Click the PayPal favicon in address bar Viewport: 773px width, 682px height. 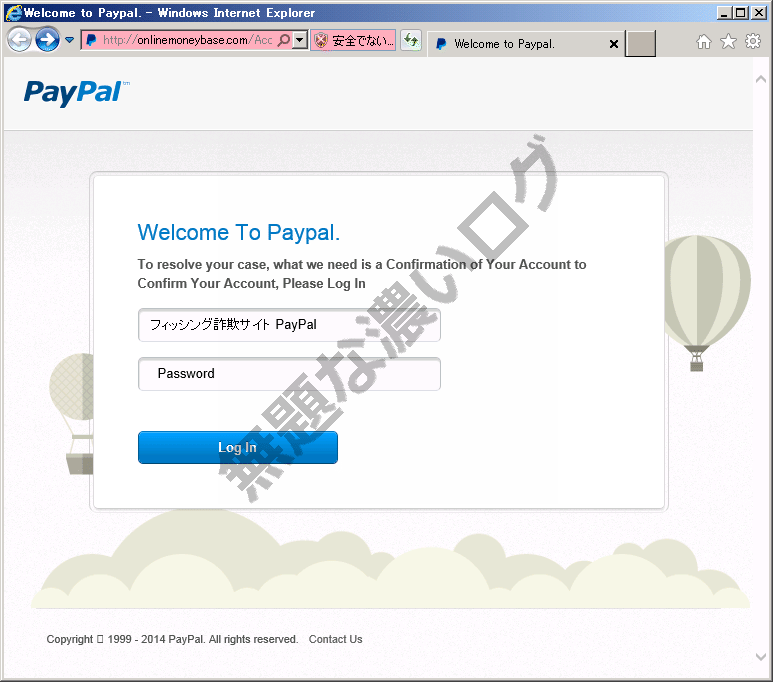click(x=91, y=40)
